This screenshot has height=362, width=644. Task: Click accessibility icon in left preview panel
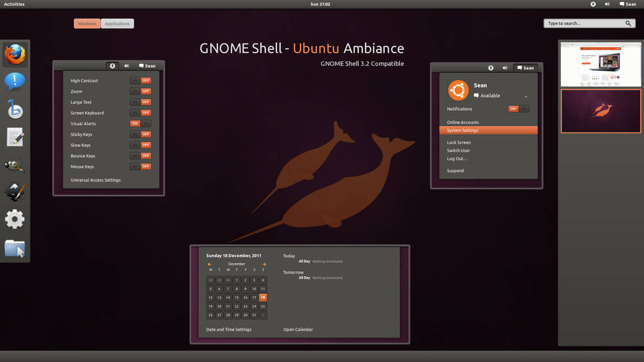click(x=112, y=66)
